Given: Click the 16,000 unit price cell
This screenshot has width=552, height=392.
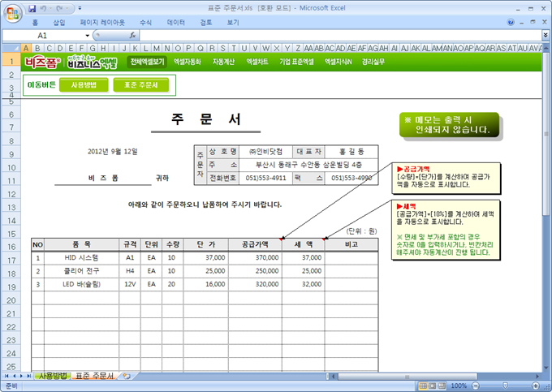Looking at the screenshot, I should pos(206,284).
